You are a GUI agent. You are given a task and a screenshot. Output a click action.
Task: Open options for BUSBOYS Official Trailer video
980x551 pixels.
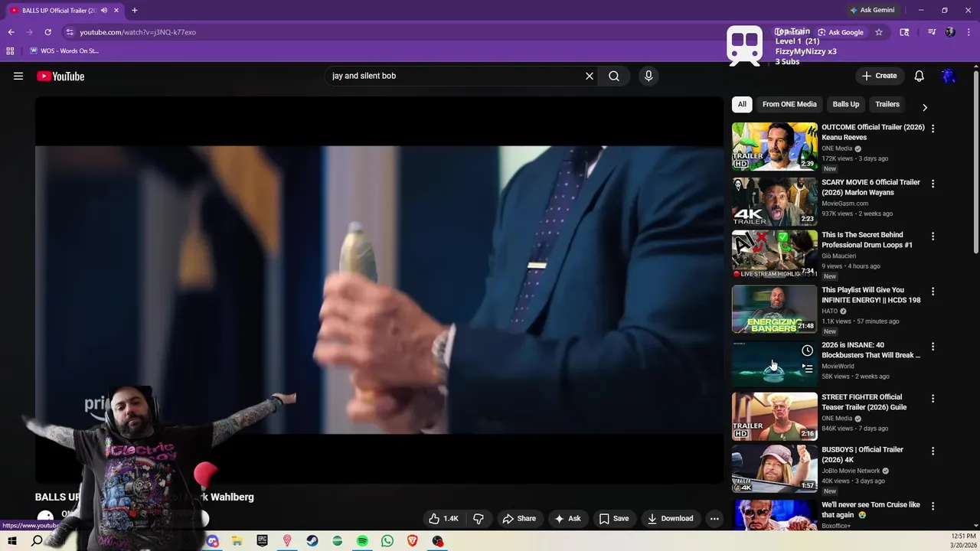[x=933, y=452]
